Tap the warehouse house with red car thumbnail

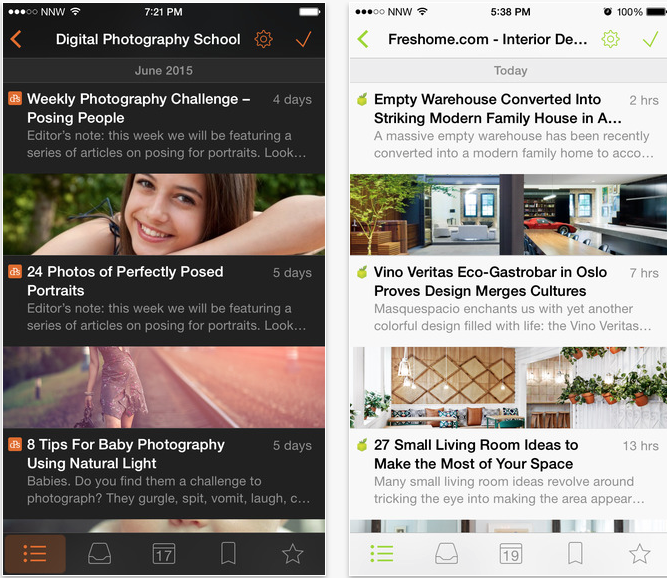tap(508, 214)
